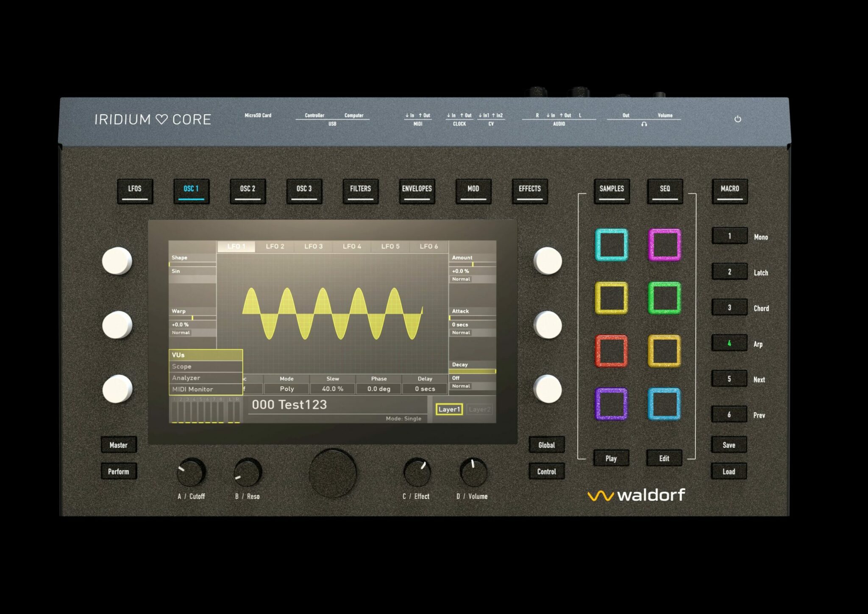The width and height of the screenshot is (868, 614).
Task: Toggle button 1 Mono
Action: coord(729,236)
